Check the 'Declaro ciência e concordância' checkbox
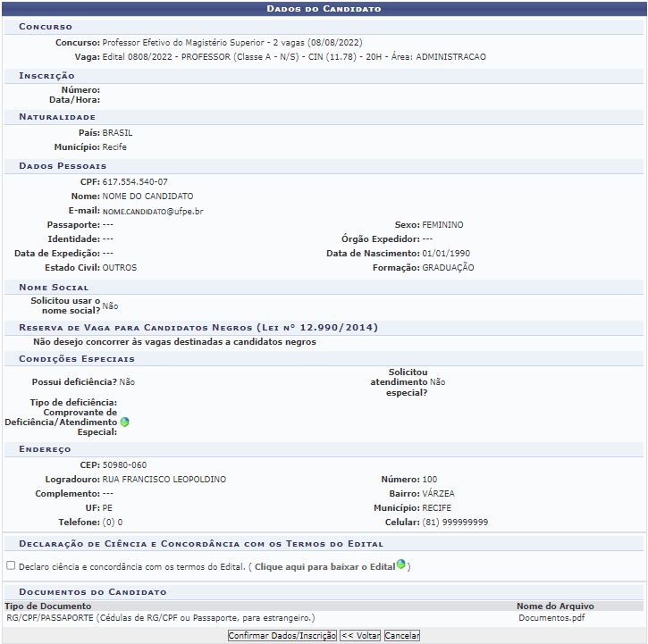This screenshot has height=644, width=648. (x=11, y=565)
